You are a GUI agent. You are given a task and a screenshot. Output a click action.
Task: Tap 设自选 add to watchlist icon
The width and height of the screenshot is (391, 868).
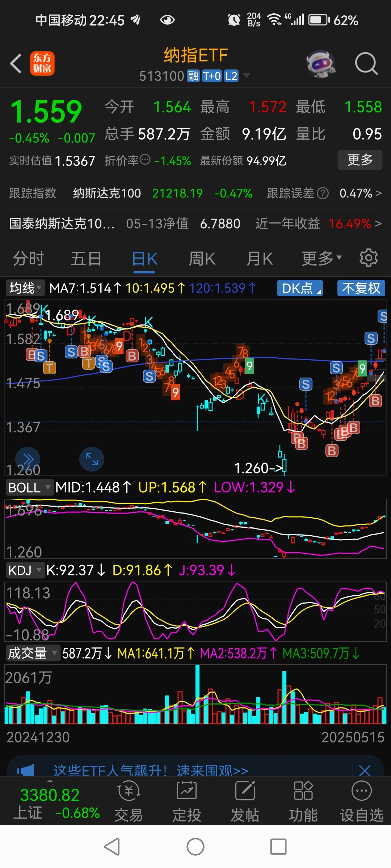click(x=362, y=801)
